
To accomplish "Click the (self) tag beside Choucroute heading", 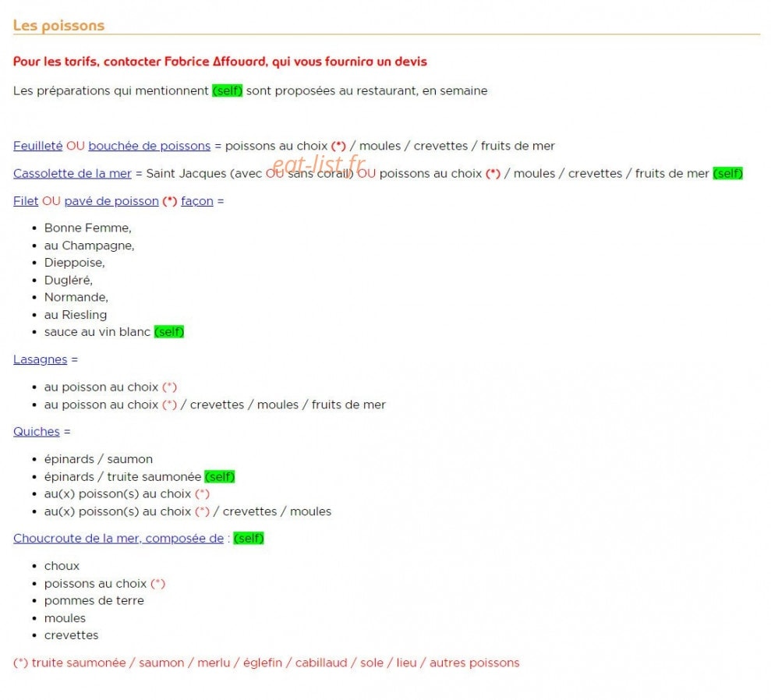I will point(249,539).
